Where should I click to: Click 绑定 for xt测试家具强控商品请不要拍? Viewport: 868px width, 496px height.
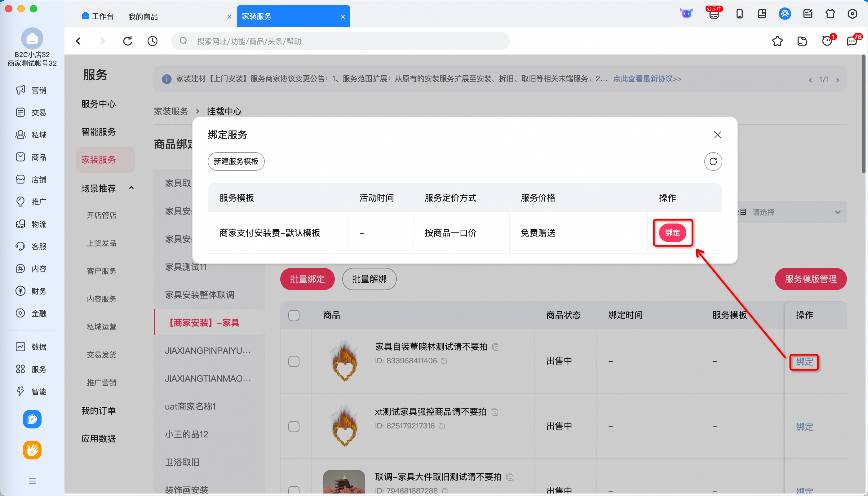[x=804, y=427]
